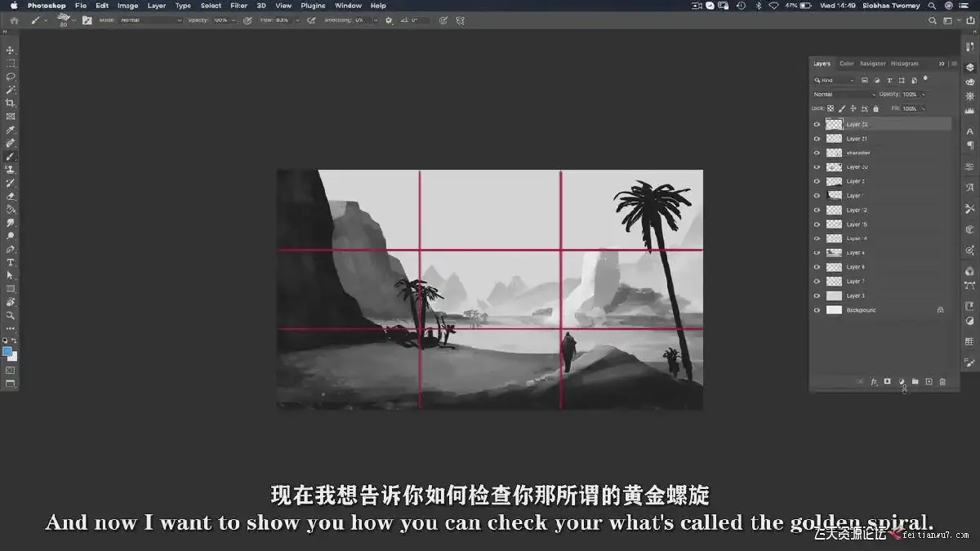The height and width of the screenshot is (551, 980).
Task: Select the Rectangle shape tool
Action: [x=11, y=288]
